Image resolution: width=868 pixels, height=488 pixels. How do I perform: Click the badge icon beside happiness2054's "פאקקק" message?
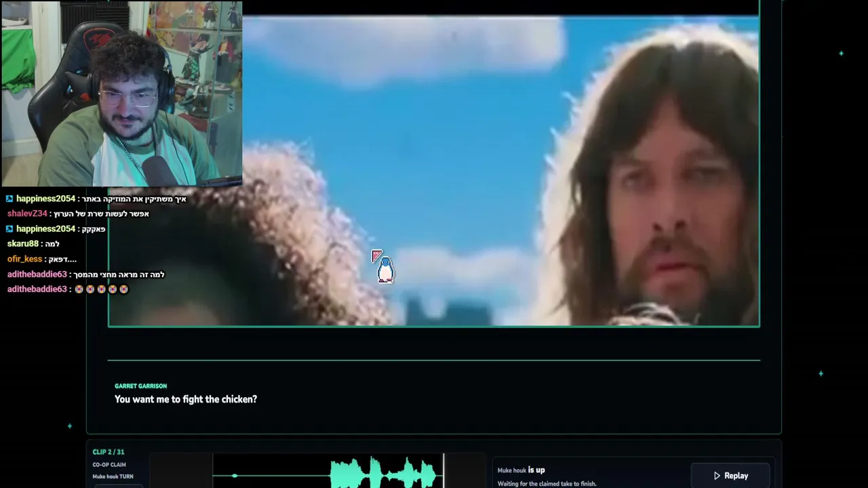(x=9, y=229)
